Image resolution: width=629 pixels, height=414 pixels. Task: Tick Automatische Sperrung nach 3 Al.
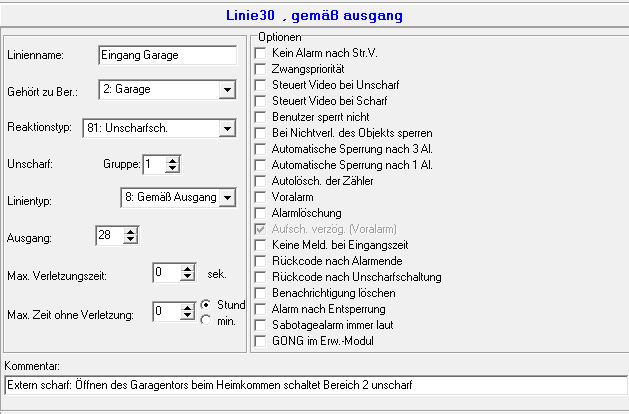point(261,149)
